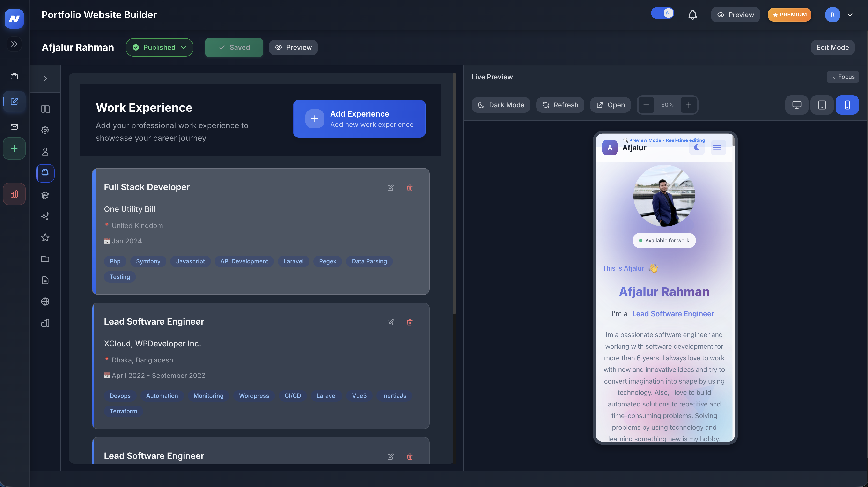Open the Published status dropdown

[159, 47]
